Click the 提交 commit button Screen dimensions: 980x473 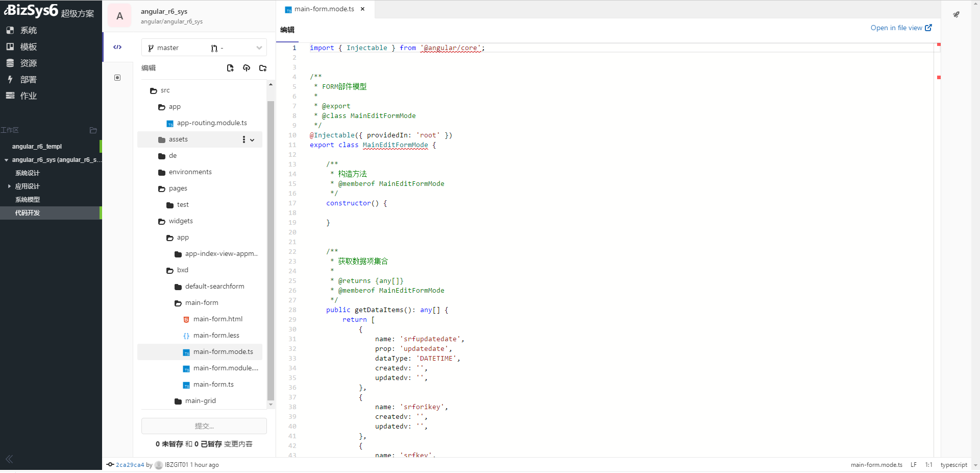click(204, 426)
